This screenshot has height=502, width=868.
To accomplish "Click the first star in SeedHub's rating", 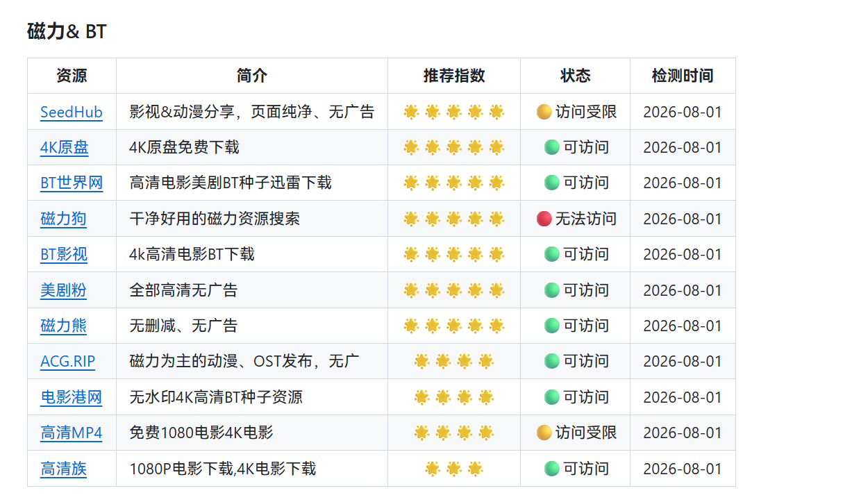I will pyautogui.click(x=411, y=112).
